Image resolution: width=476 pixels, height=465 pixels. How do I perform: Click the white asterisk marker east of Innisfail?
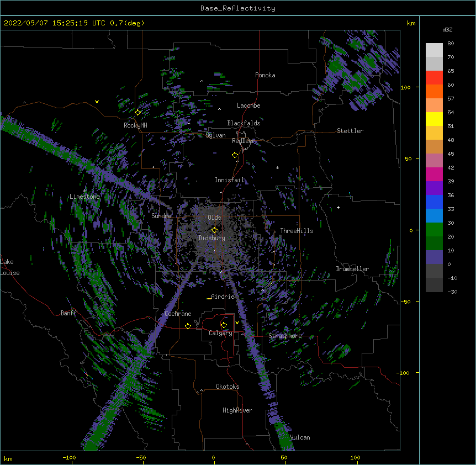coord(277,167)
